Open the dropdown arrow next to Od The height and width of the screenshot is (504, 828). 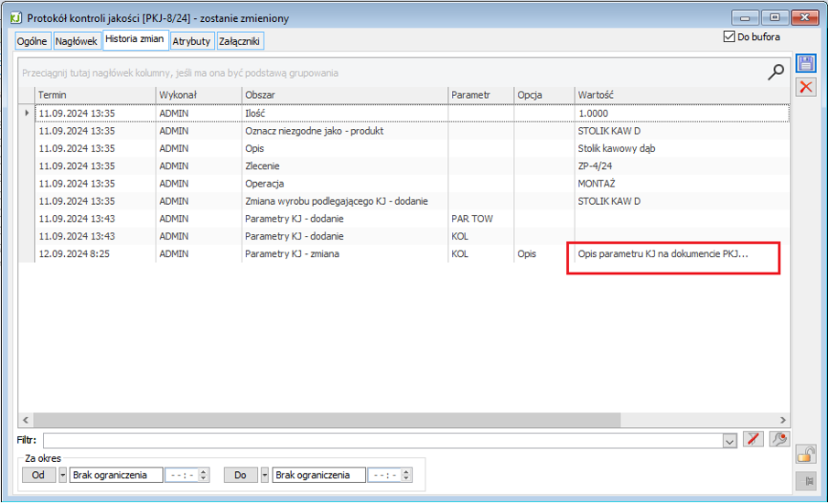[x=63, y=476]
